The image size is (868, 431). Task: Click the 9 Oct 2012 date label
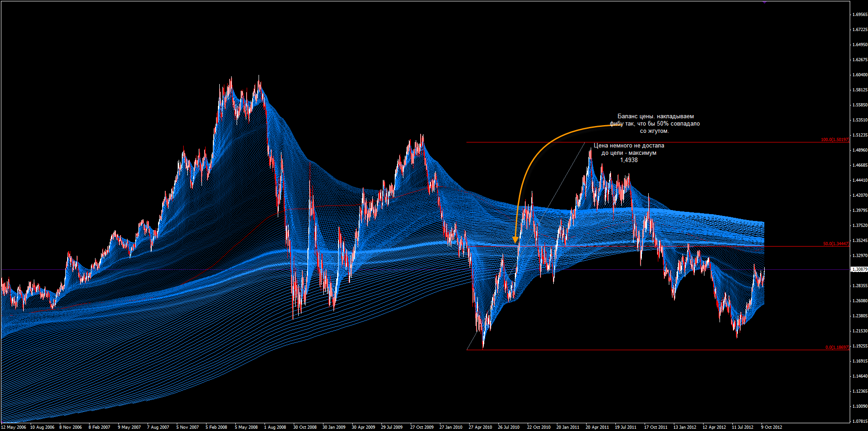click(772, 427)
